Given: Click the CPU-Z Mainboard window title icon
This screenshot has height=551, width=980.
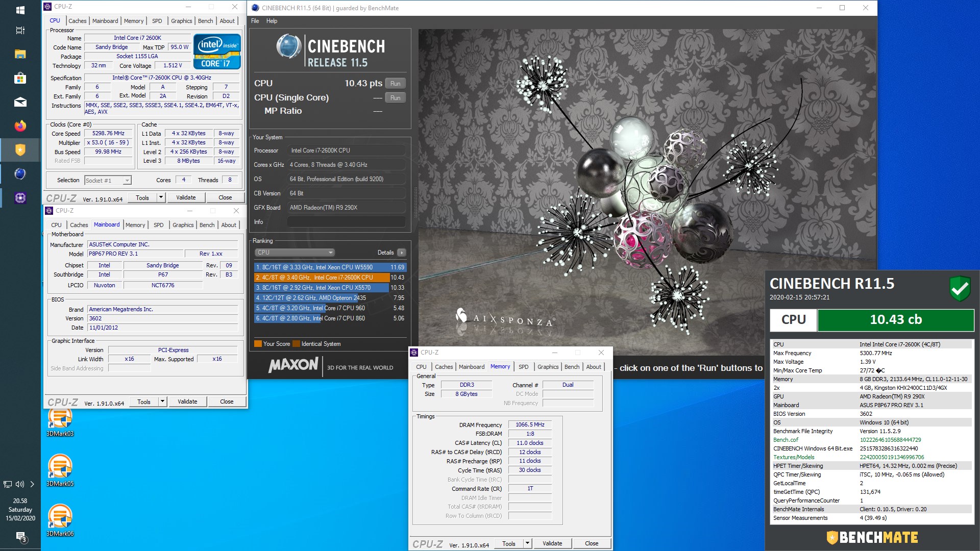Looking at the screenshot, I should 49,211.
